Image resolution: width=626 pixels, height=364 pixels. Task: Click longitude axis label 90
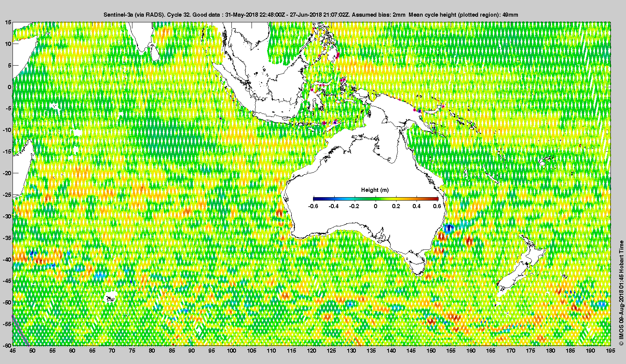[x=192, y=351]
